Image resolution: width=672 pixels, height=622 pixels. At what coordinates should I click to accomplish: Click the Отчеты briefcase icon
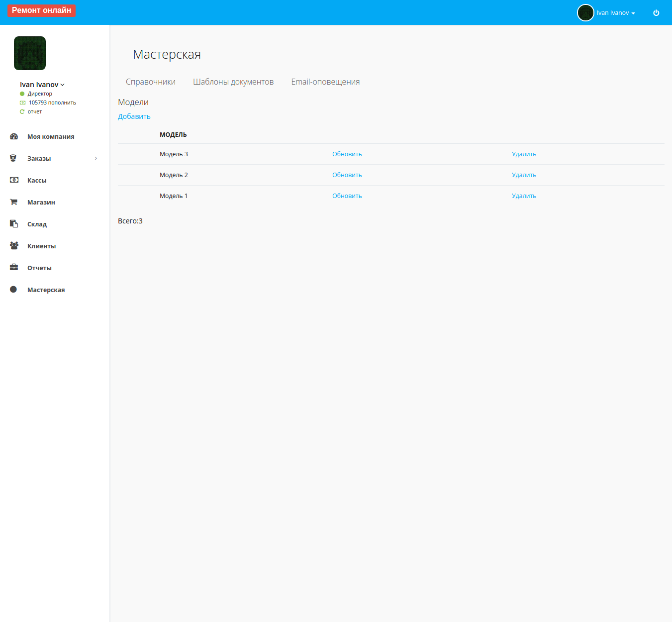14,267
